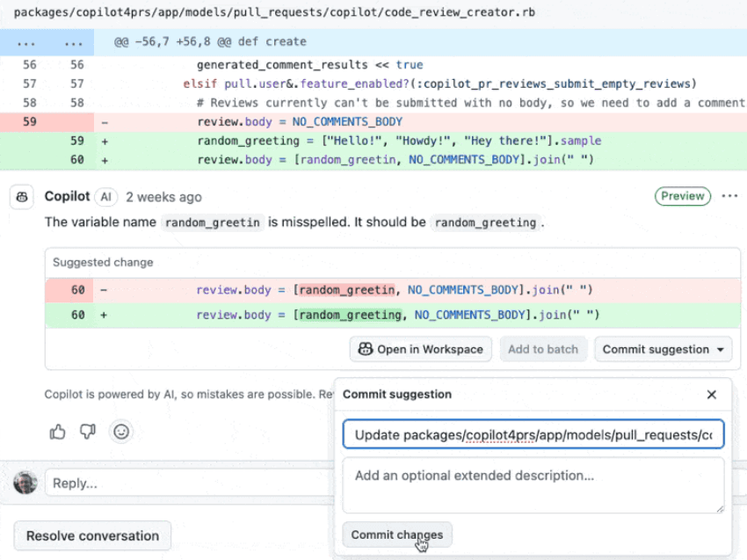The height and width of the screenshot is (560, 747).
Task: Close the Commit suggestion popup
Action: (x=711, y=395)
